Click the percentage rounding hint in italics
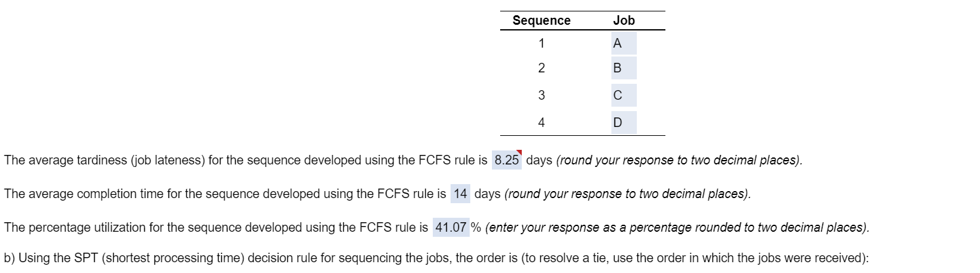Screen dimensions: 980x273 tap(677, 227)
